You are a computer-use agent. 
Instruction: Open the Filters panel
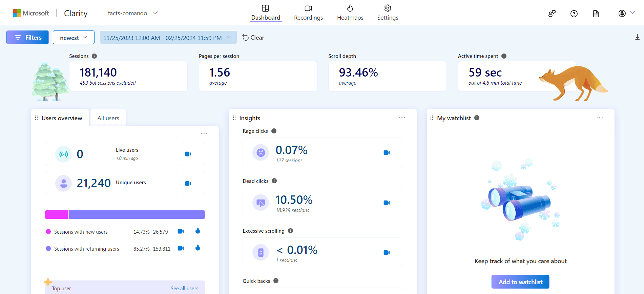point(27,37)
